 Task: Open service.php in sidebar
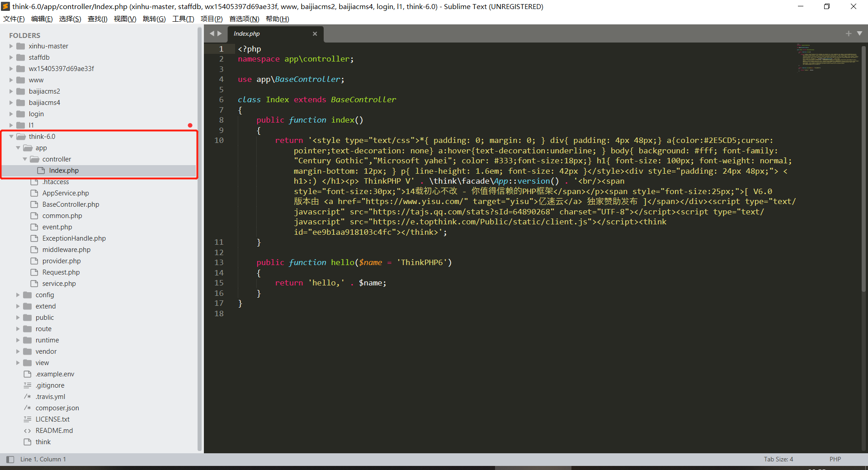(x=59, y=284)
